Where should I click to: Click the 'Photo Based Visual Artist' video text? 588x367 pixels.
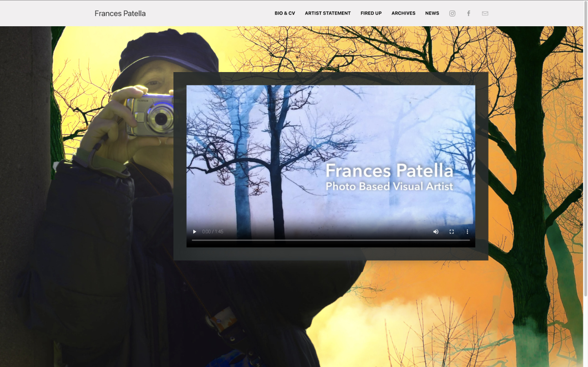[389, 186]
